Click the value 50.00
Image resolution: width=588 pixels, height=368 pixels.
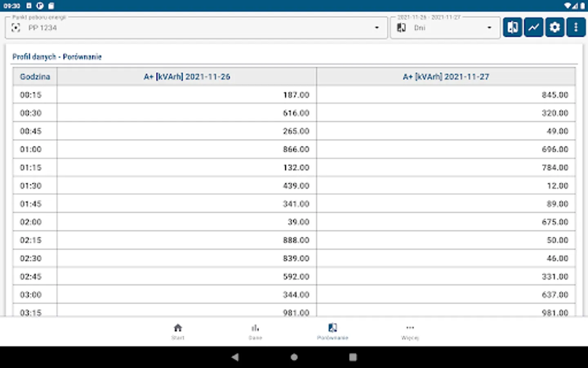[x=557, y=240]
